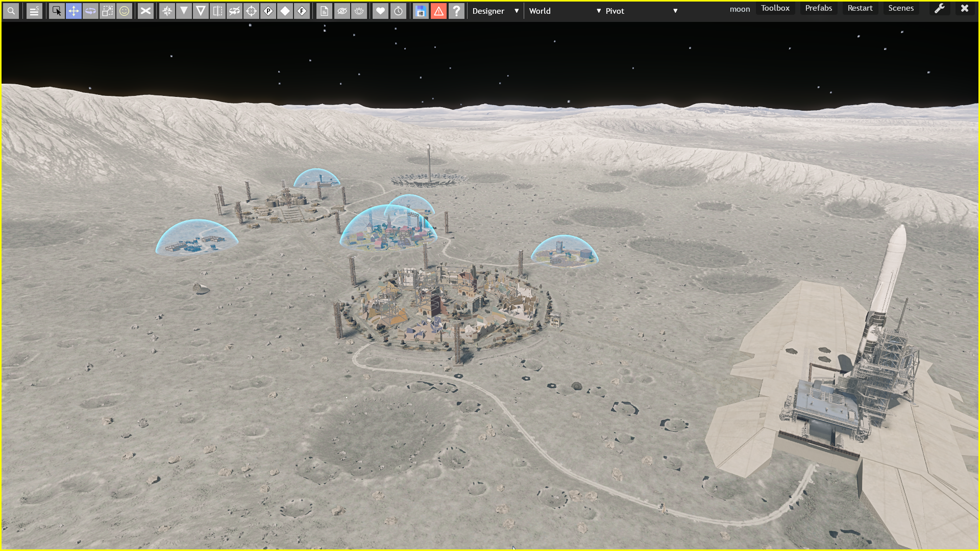980x551 pixels.
Task: Click the magnifier search icon
Action: (11, 11)
